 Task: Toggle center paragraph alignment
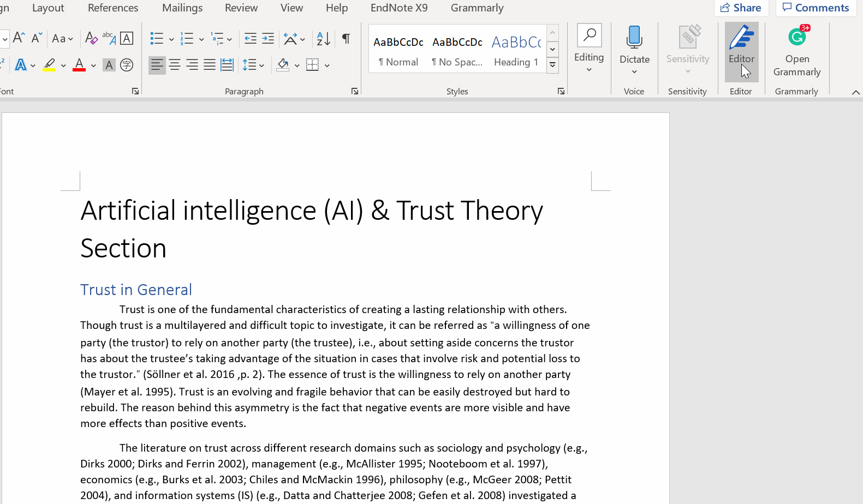(175, 65)
